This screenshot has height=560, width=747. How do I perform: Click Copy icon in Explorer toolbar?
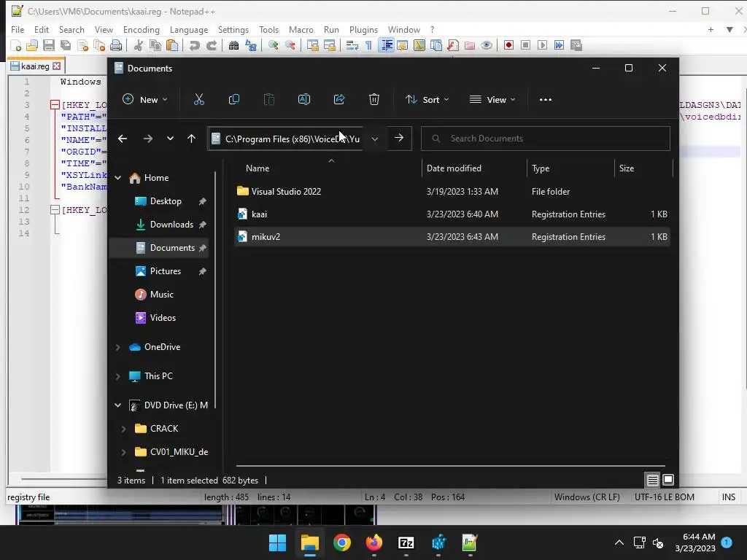234,99
